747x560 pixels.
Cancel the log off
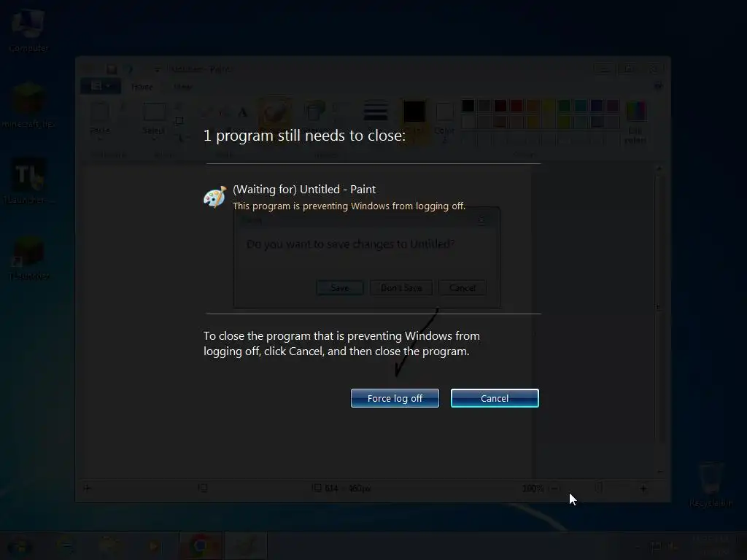click(x=495, y=398)
